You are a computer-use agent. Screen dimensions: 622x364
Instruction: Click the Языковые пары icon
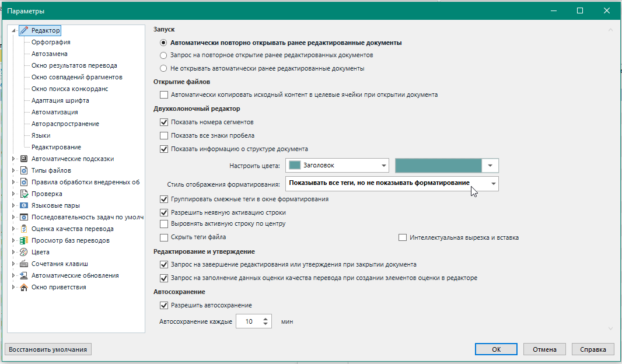click(x=24, y=205)
